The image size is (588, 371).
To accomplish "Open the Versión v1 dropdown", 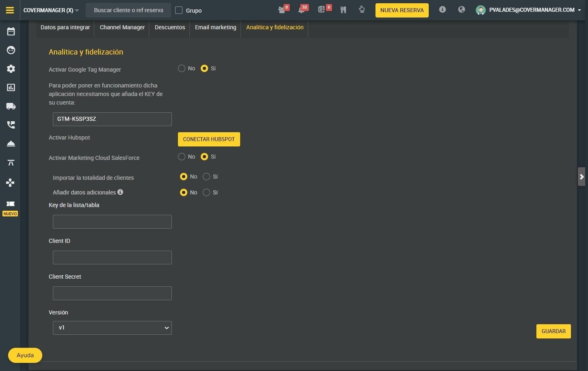I will [x=112, y=328].
